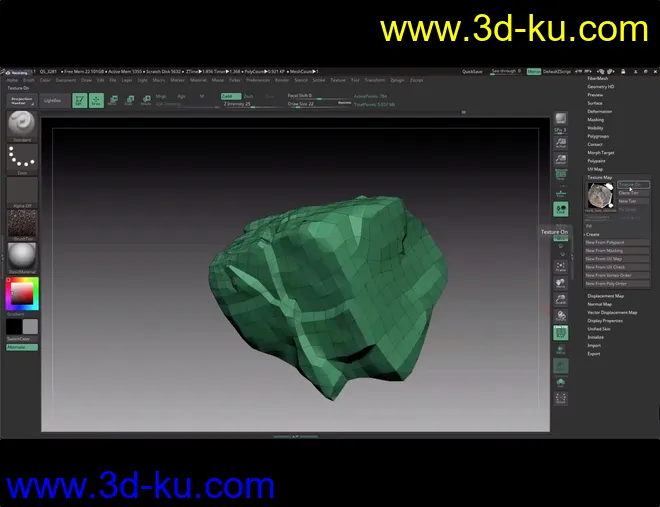The image size is (660, 507).
Task: Toggle the Line Fill PolyF icon
Action: pyautogui.click(x=561, y=332)
